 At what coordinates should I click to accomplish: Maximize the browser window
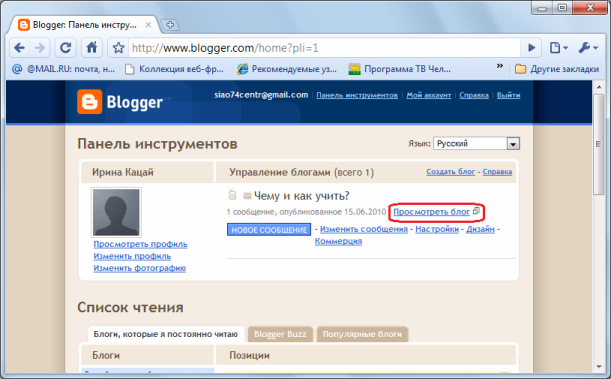click(x=562, y=8)
